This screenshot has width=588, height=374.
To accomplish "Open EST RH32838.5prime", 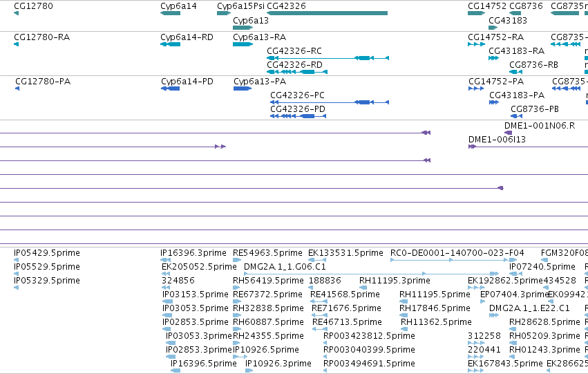I will point(268,308).
